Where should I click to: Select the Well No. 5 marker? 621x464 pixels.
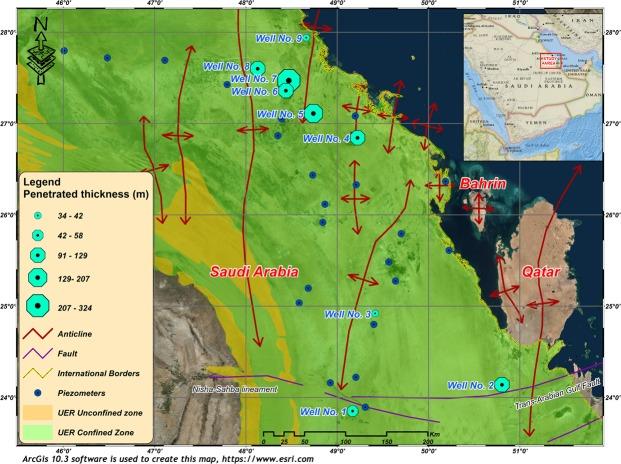tap(314, 113)
